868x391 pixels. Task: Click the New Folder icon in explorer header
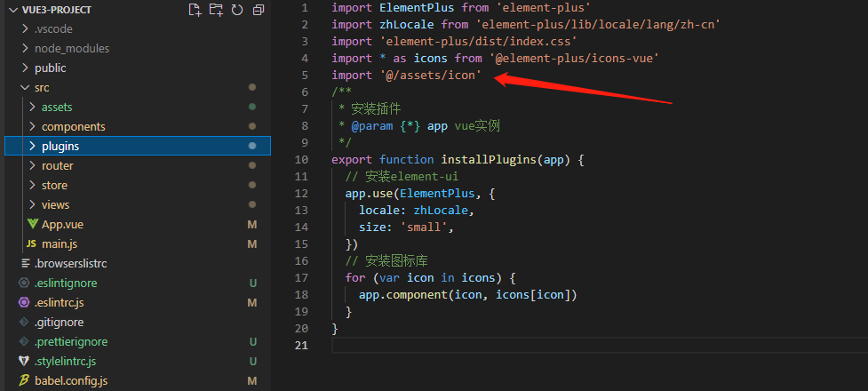(x=216, y=10)
